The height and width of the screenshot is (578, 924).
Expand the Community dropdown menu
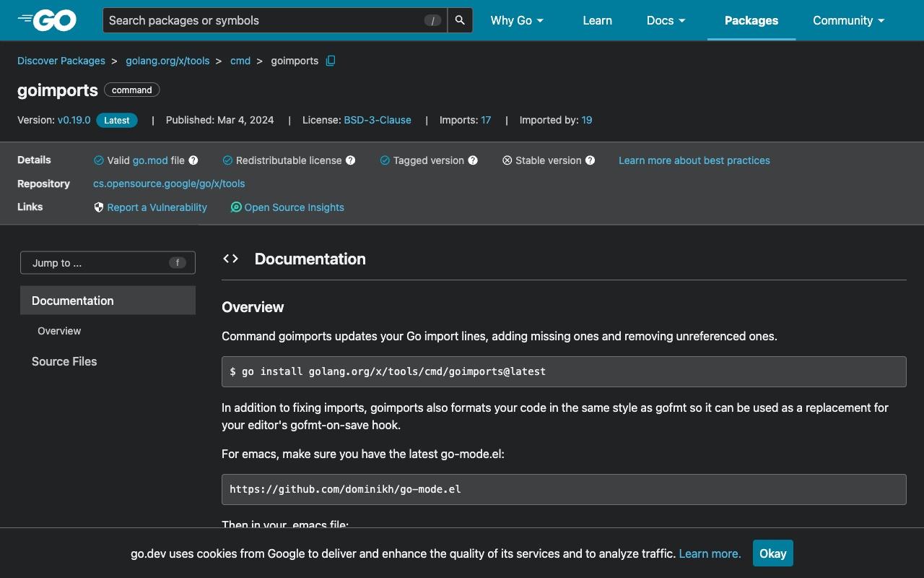[849, 20]
